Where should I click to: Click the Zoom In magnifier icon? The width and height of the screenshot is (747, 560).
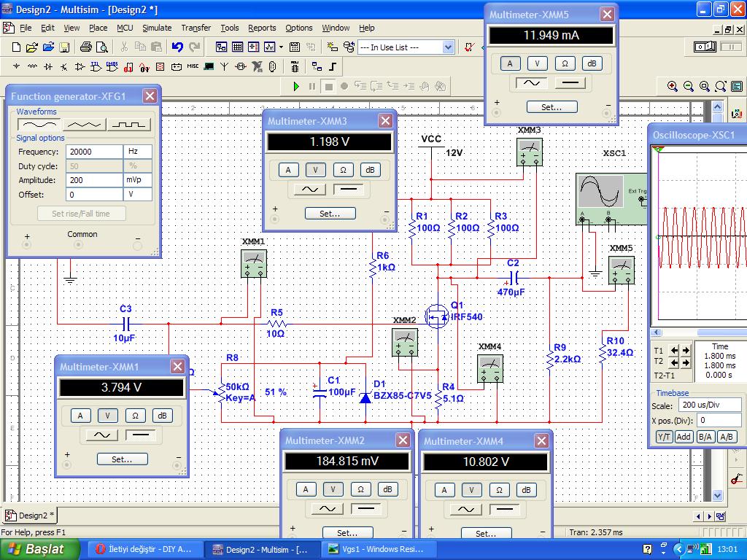coord(673,86)
